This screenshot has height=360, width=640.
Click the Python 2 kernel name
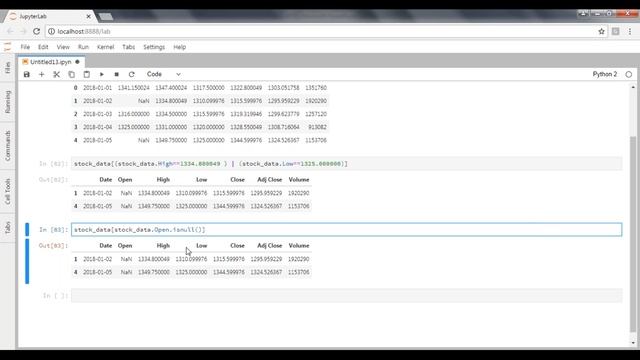point(604,74)
